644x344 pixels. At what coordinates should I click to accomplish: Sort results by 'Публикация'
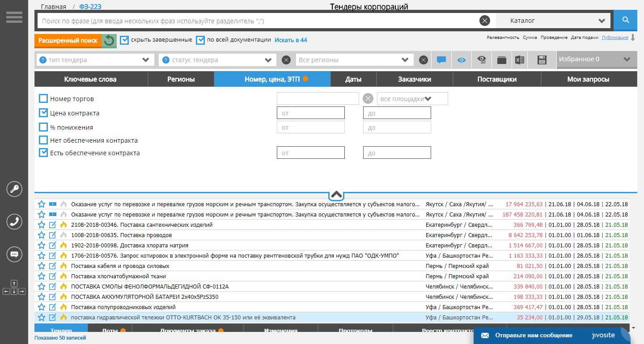tap(615, 38)
